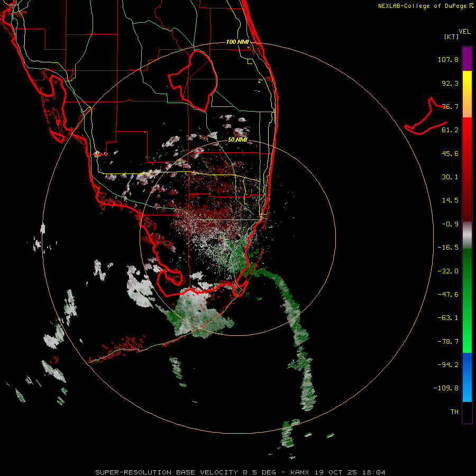Image resolution: width=476 pixels, height=476 pixels.
Task: Click the 14.5 velocity scale value
Action: point(450,200)
